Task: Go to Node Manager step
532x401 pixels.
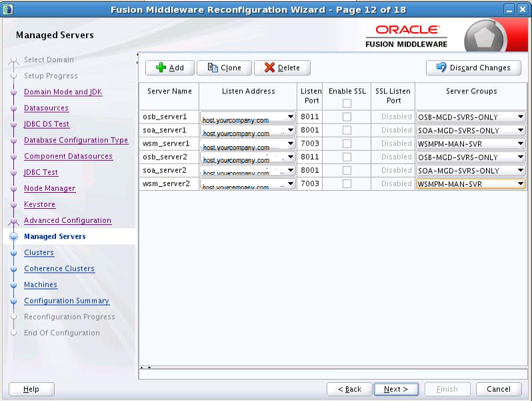Action: click(49, 188)
